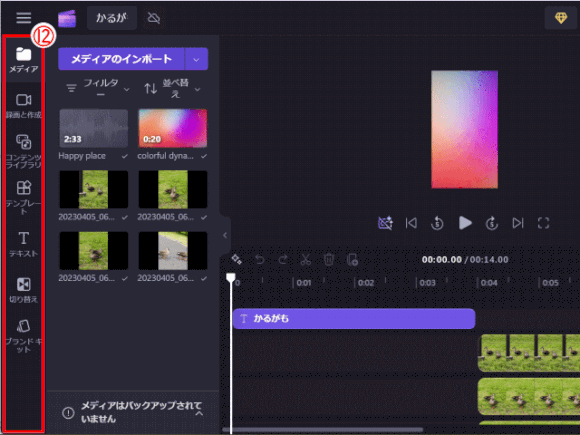The height and width of the screenshot is (435, 580).
Task: Click the backup warning info icon
Action: pos(68,413)
